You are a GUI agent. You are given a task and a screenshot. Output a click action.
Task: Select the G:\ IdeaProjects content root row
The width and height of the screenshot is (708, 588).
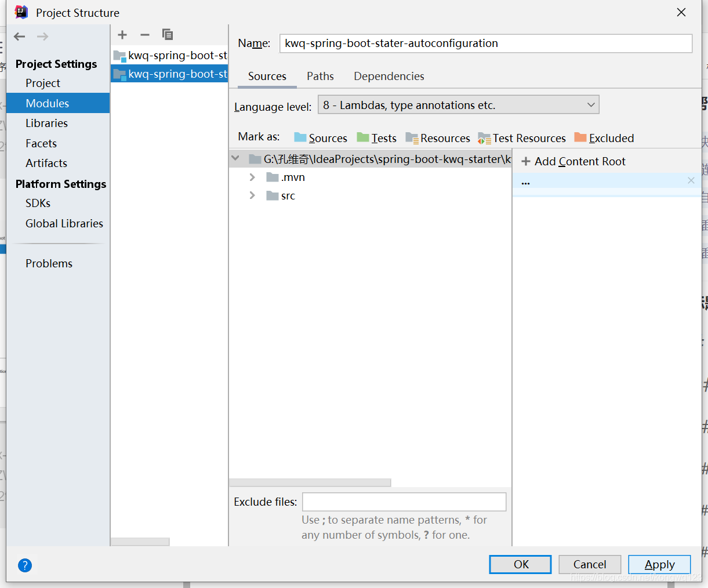coord(370,159)
